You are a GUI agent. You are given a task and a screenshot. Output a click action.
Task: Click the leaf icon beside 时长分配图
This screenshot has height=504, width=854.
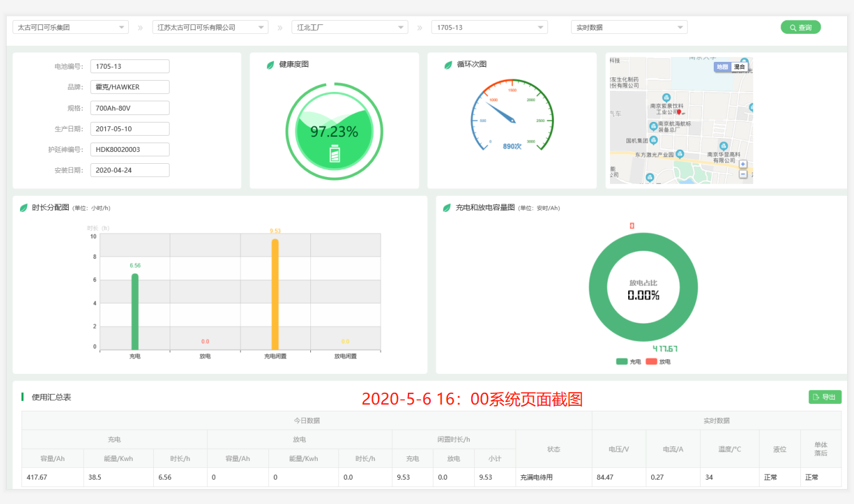[24, 208]
